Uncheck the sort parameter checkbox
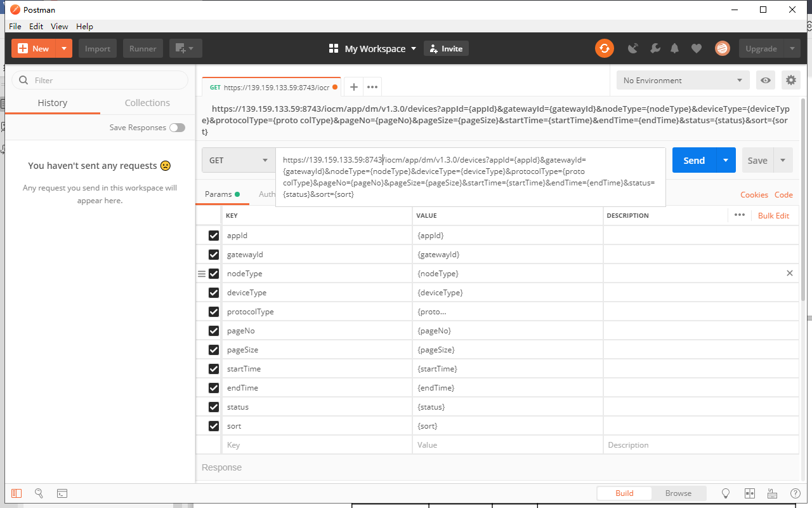 (214, 426)
